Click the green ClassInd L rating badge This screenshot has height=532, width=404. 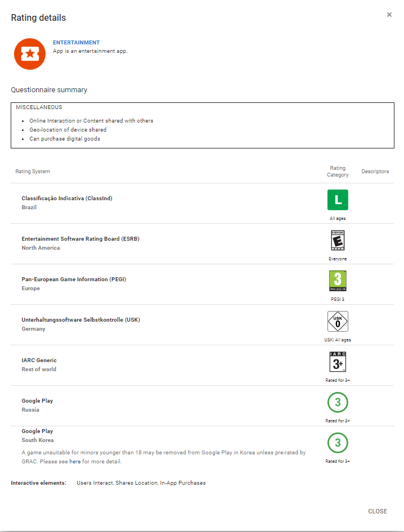tap(338, 200)
